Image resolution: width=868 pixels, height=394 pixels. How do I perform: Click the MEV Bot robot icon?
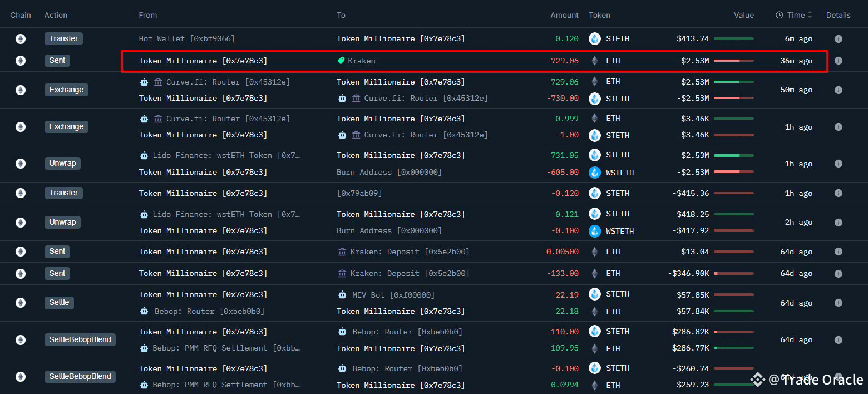coord(342,295)
